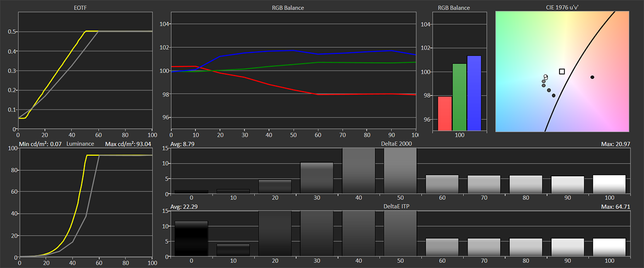The height and width of the screenshot is (268, 644).
Task: Click the Max cd/m² 93.04 readout
Action: (127, 145)
